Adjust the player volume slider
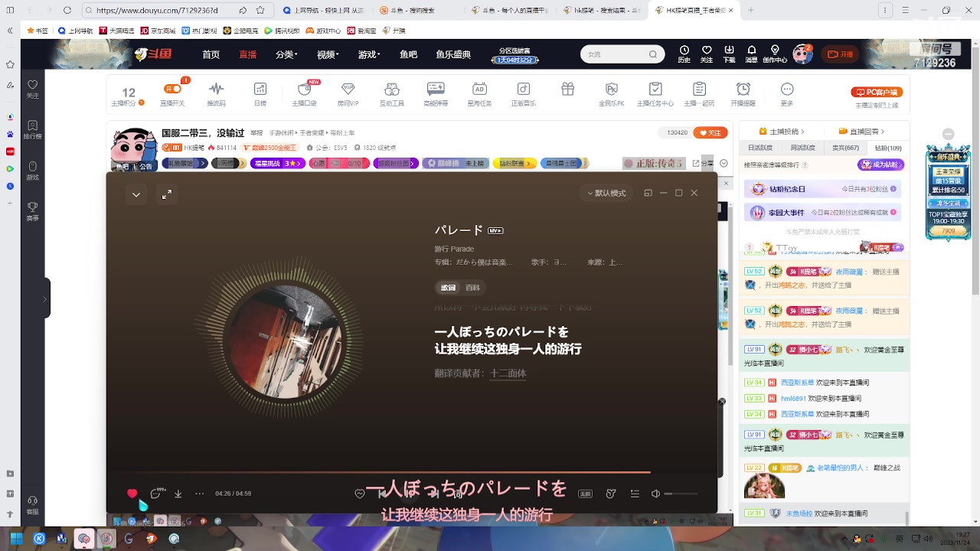 (x=681, y=494)
